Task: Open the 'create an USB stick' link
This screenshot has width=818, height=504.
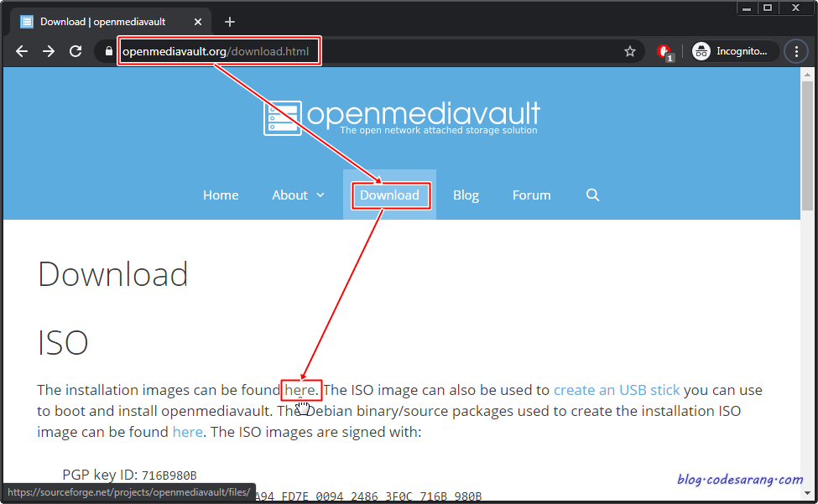Action: 617,390
